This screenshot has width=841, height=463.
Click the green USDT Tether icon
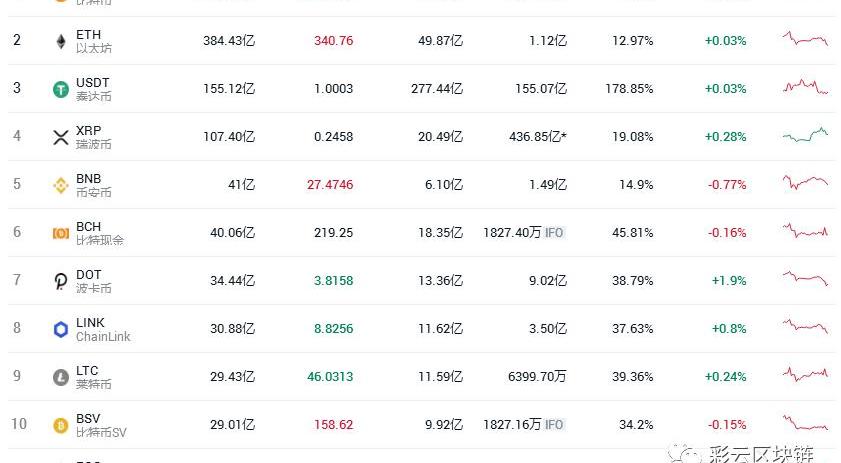pos(60,89)
